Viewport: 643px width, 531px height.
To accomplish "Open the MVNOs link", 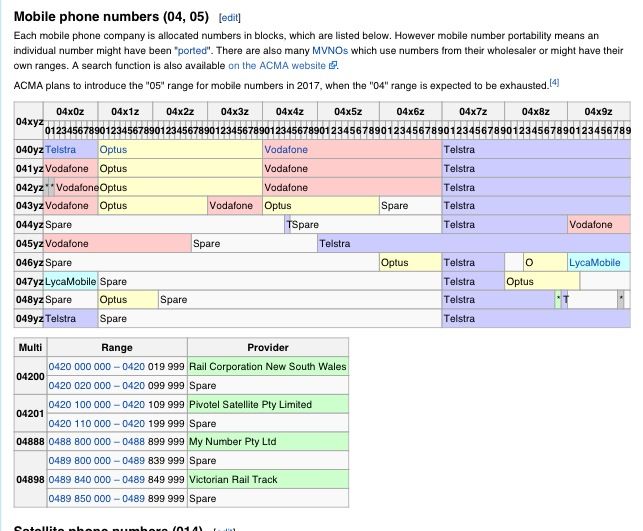I will point(330,50).
